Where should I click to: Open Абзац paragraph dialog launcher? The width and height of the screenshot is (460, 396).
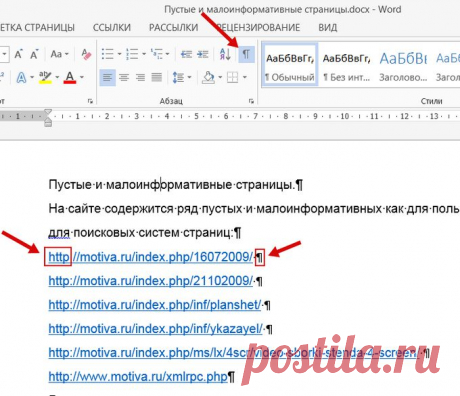(x=251, y=101)
